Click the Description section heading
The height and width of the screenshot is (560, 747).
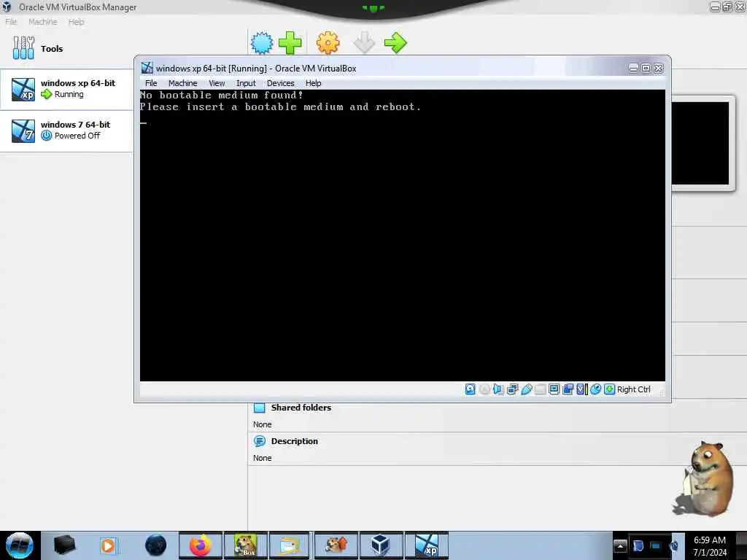coord(295,441)
